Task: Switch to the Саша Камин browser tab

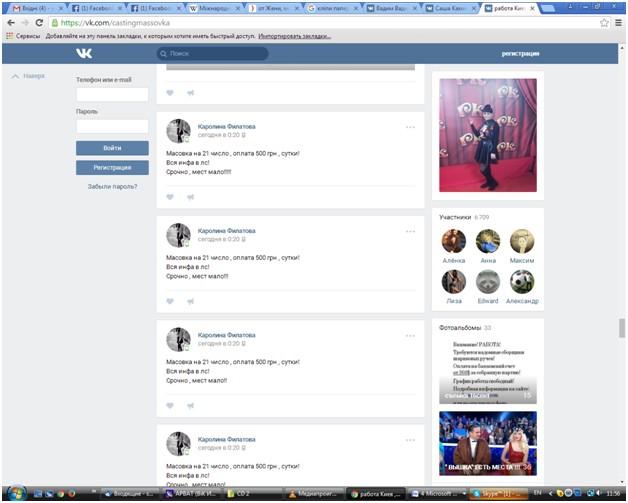Action: (x=447, y=7)
